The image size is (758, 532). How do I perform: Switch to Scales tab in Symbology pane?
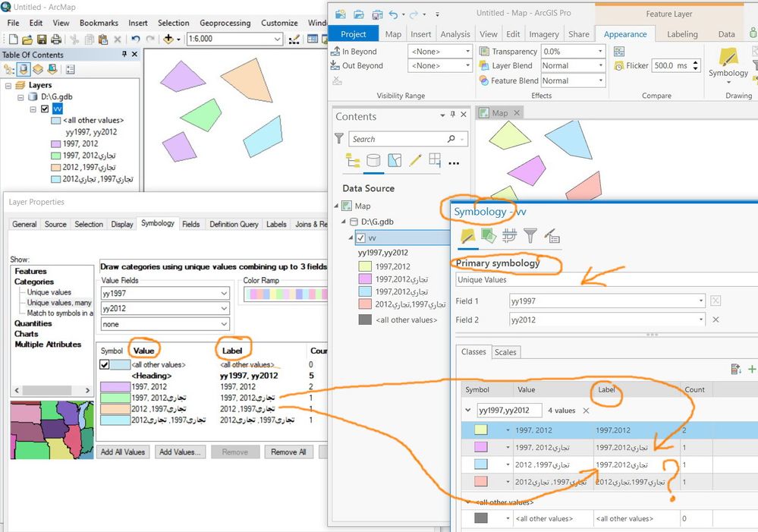coord(505,352)
